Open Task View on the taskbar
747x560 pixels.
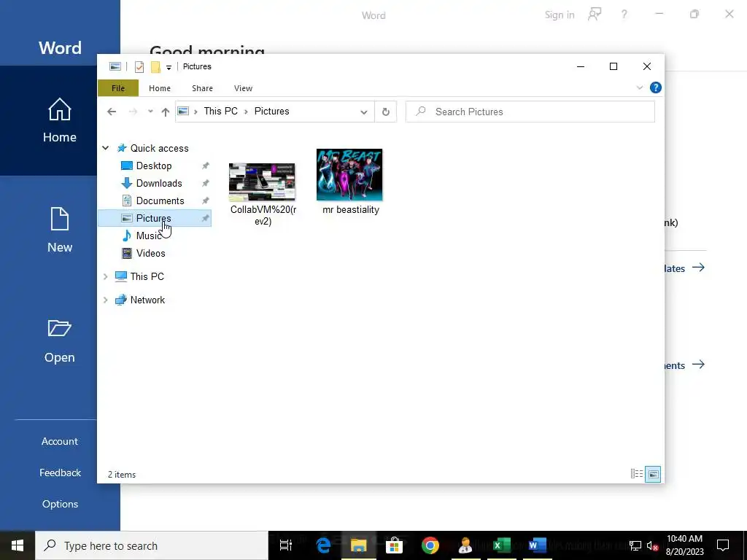(286, 545)
